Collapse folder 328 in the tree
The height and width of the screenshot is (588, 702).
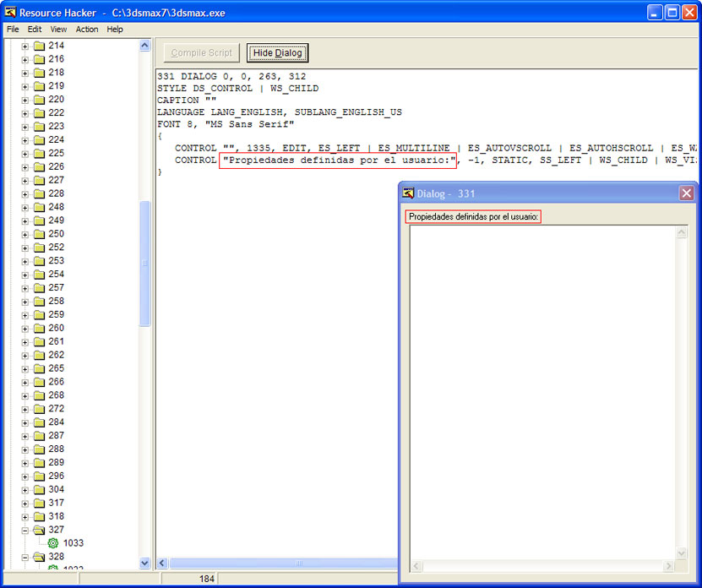coord(25,557)
